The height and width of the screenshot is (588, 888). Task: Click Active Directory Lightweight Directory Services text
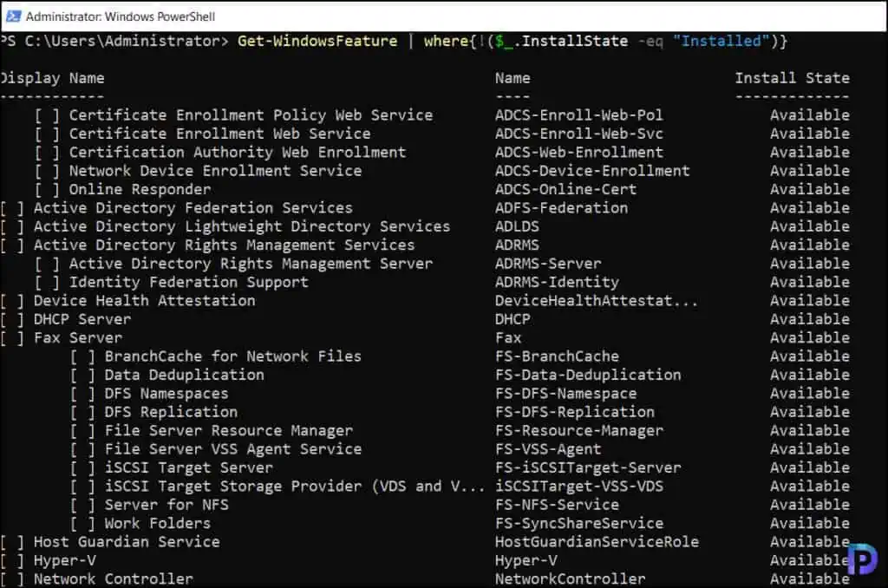click(x=242, y=226)
